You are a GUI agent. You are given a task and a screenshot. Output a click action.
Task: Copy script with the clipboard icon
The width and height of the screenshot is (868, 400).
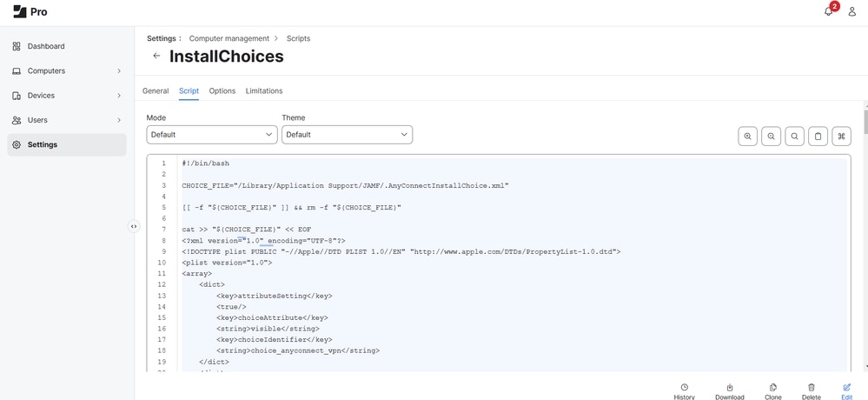click(x=818, y=137)
